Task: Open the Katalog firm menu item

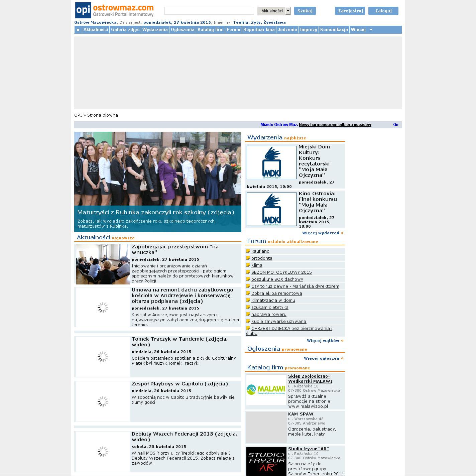Action: 210,30
